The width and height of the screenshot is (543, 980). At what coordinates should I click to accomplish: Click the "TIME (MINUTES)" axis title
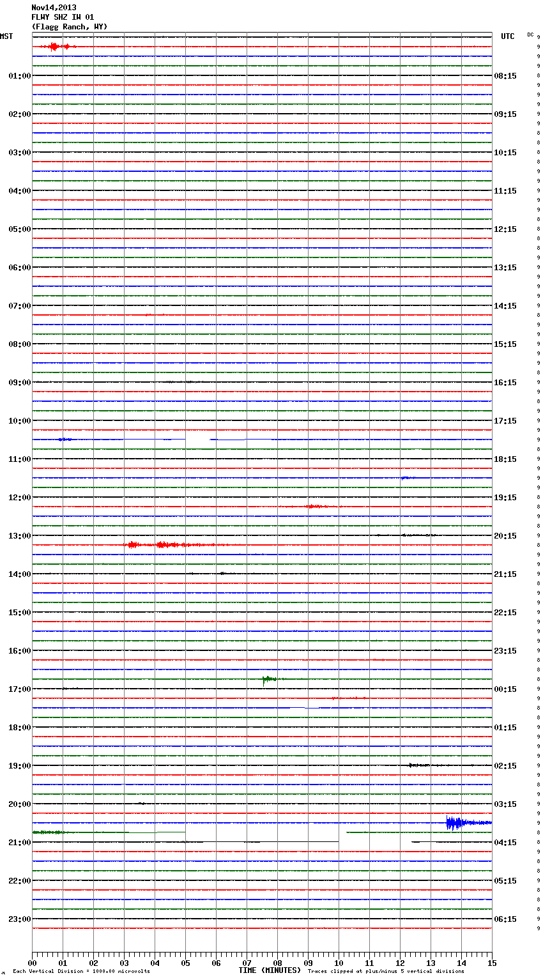[x=270, y=970]
